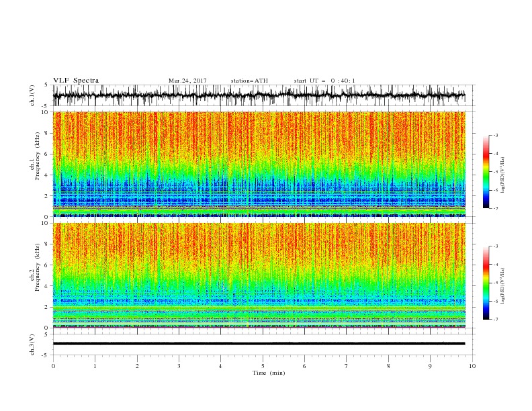Click inside the ch.2 spectrogram panel

pos(259,275)
